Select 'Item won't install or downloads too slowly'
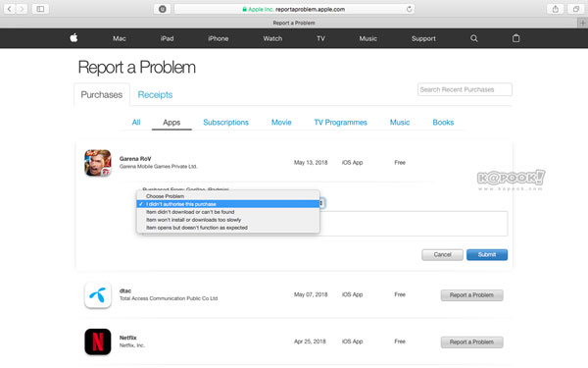 pyautogui.click(x=228, y=220)
